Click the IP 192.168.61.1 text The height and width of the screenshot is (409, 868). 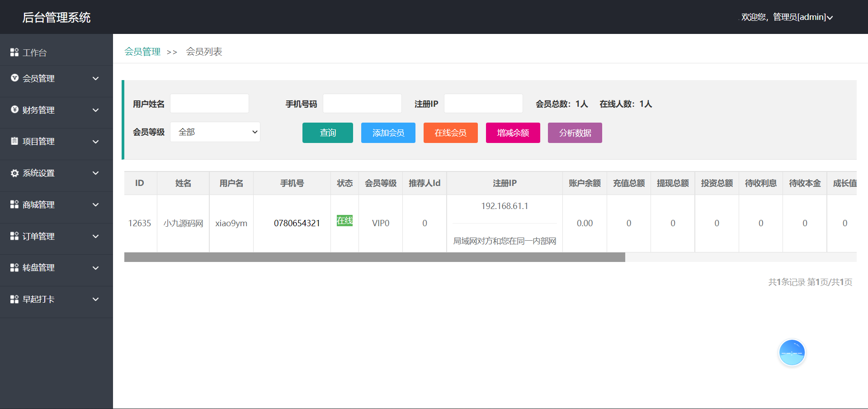[x=505, y=206]
